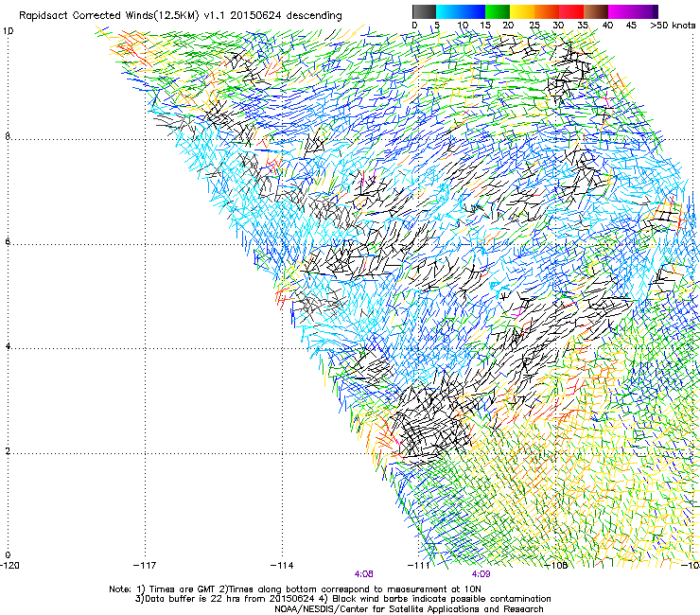Click the purple "4:08" swath time
Viewport: 700px width, 615px height.
tap(364, 574)
